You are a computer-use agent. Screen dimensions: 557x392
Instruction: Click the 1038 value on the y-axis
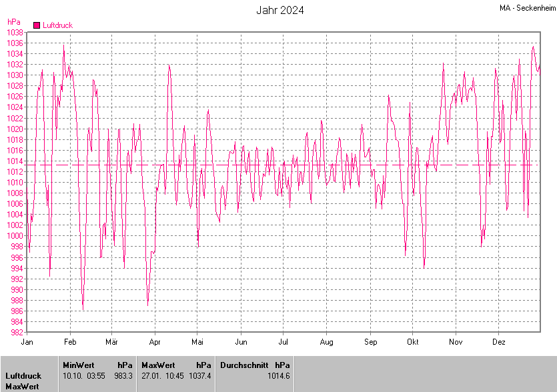(x=15, y=32)
